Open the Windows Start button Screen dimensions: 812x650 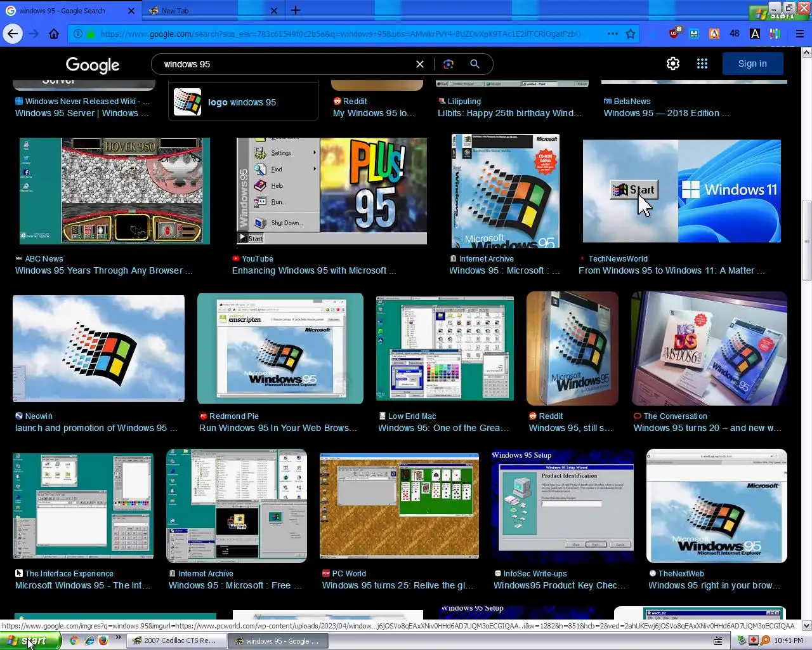pos(29,640)
